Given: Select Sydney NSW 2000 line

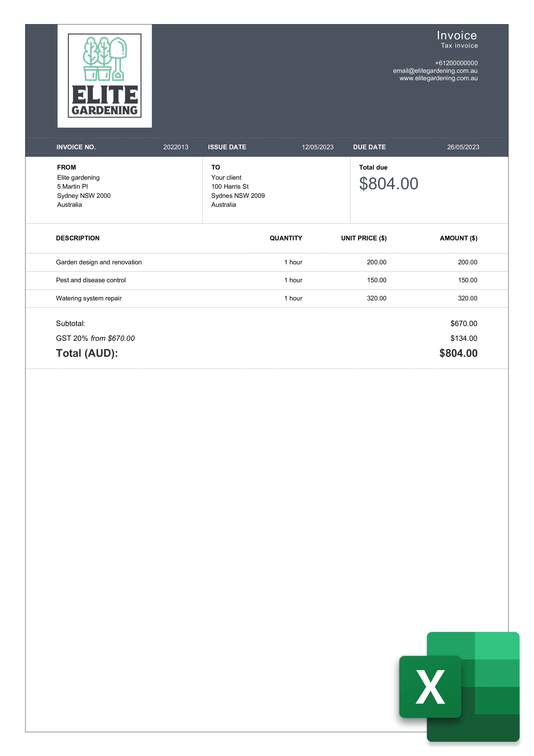Looking at the screenshot, I should tap(84, 196).
